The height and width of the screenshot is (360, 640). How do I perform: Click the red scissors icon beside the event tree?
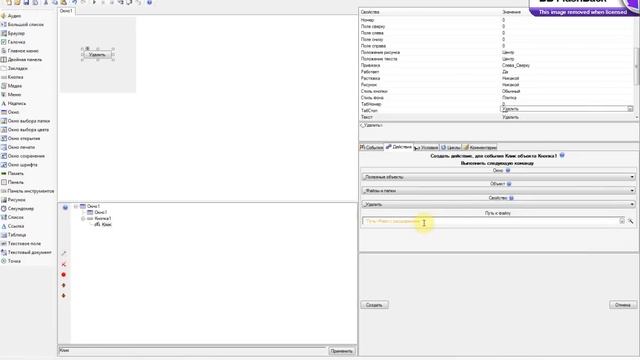click(x=63, y=264)
